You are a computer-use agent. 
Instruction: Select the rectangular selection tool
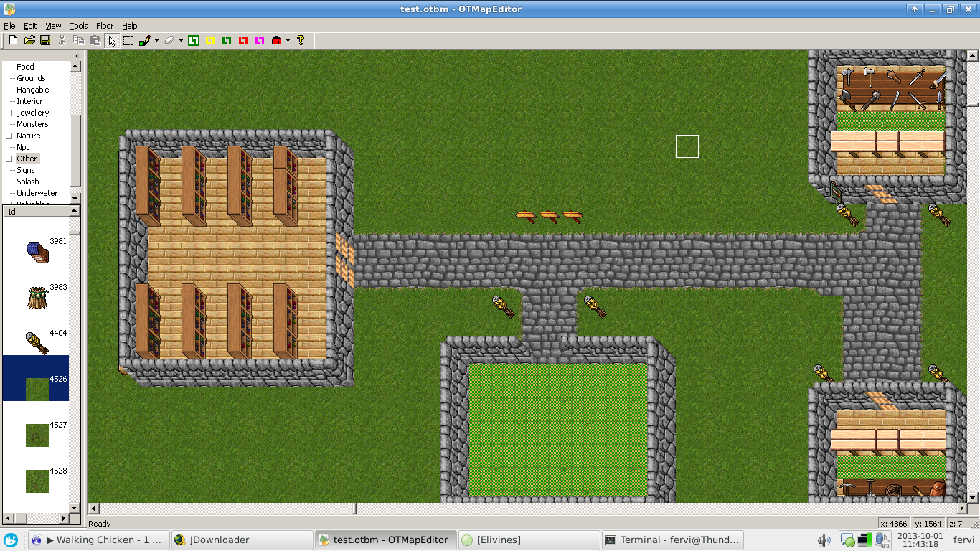tap(128, 41)
